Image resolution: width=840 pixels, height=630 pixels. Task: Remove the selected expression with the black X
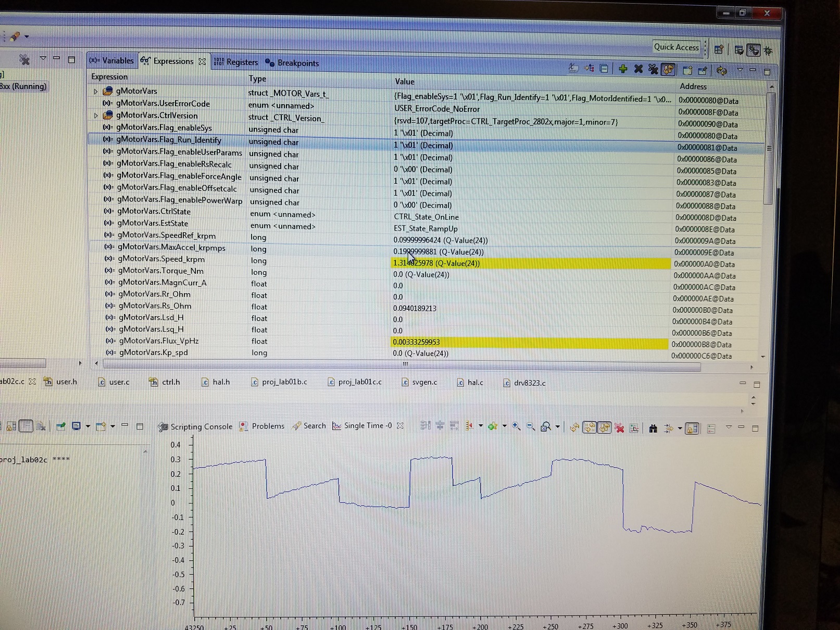[x=638, y=69]
